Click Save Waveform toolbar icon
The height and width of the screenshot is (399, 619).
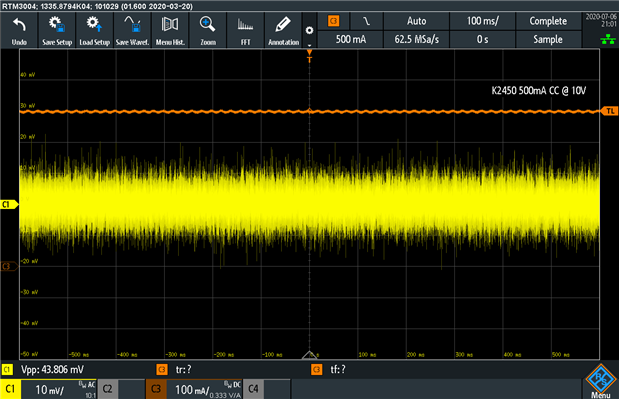pyautogui.click(x=132, y=31)
